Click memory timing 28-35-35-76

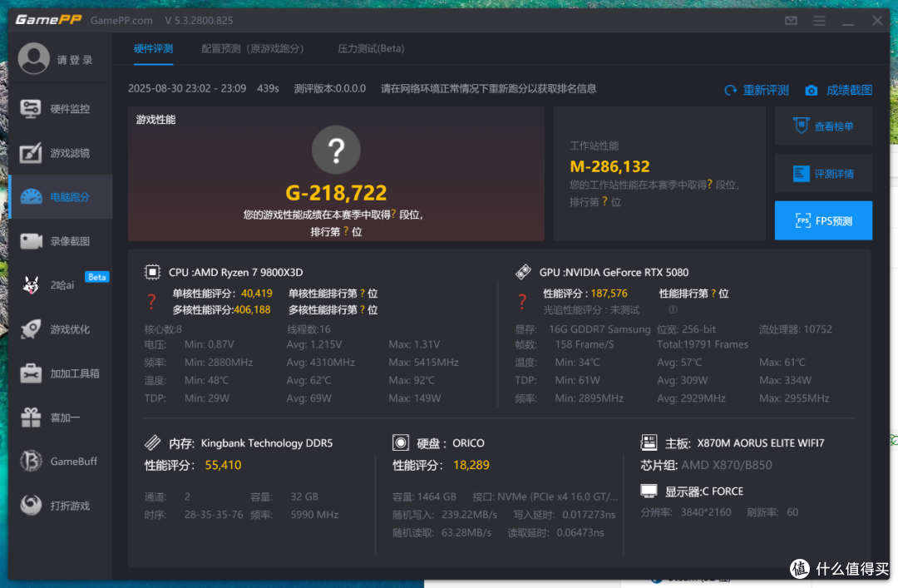214,515
